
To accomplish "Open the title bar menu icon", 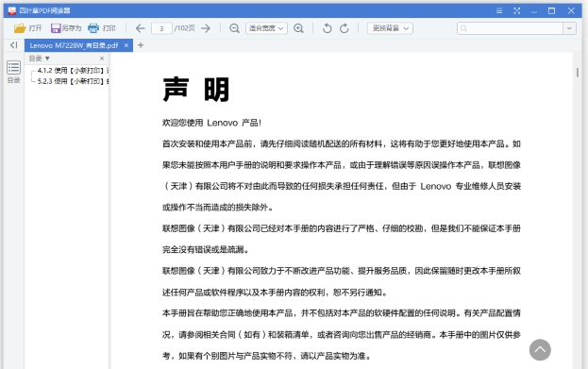I will [x=499, y=11].
